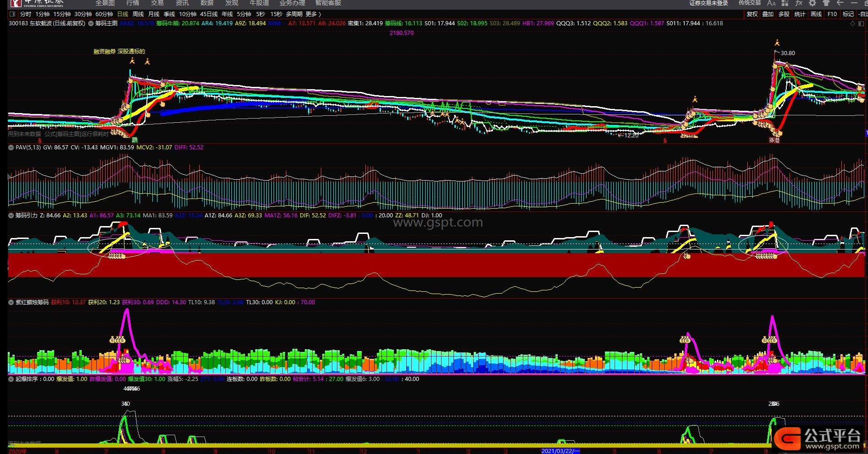The width and height of the screenshot is (868, 454).
Task: Open the 多周期 multi-period view
Action: pos(294,14)
